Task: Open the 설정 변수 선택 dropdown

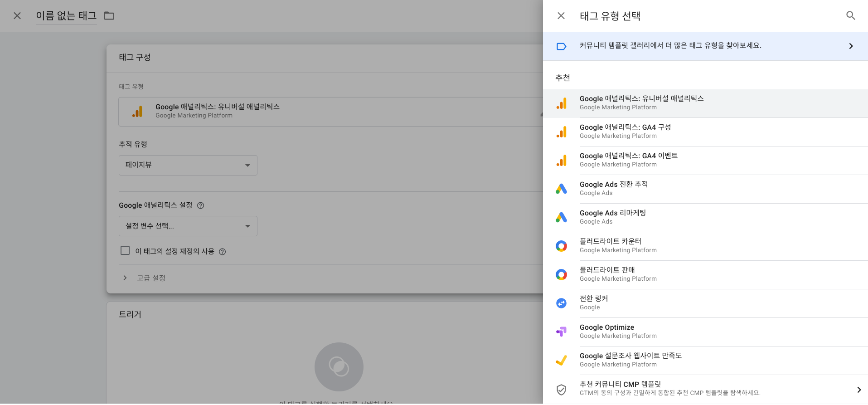Action: tap(188, 226)
